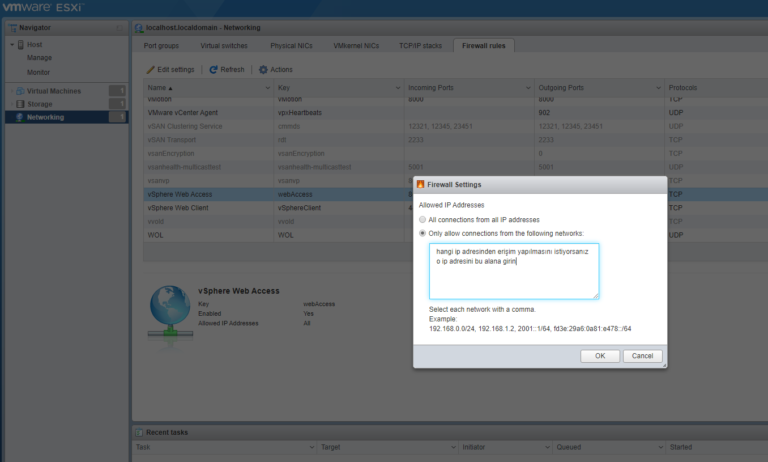Image resolution: width=768 pixels, height=462 pixels.
Task: Select Storage in Navigator
Action: point(40,104)
